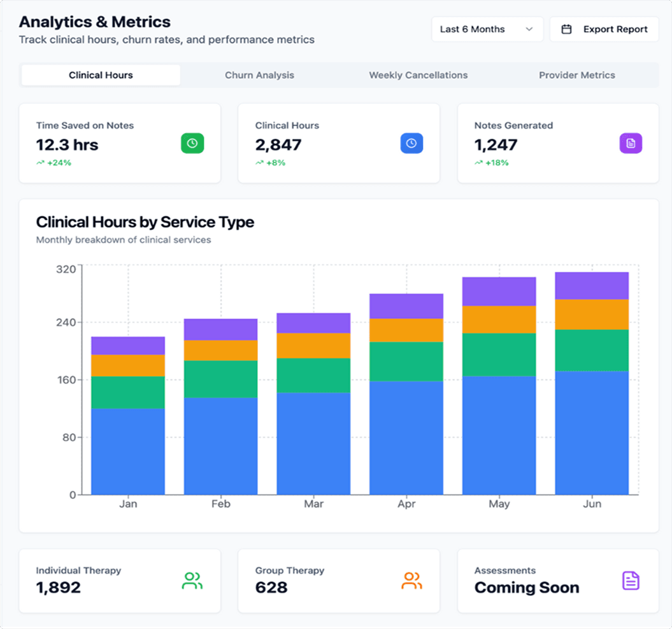Click the trend arrow icon beside +24%
Image resolution: width=672 pixels, height=629 pixels.
click(40, 163)
